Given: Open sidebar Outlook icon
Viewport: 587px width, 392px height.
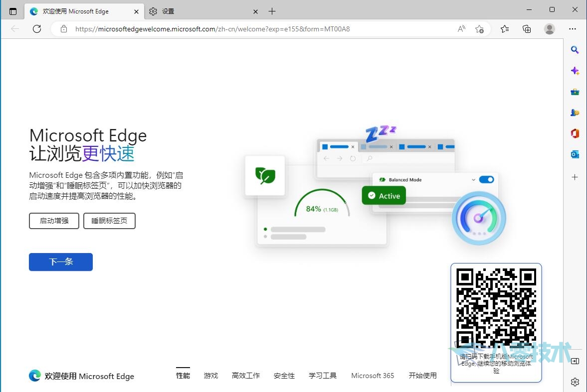Looking at the screenshot, I should coord(575,154).
